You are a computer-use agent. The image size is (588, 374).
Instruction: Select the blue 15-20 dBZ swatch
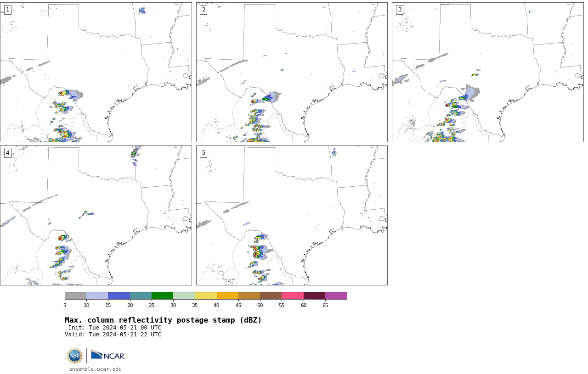[119, 296]
